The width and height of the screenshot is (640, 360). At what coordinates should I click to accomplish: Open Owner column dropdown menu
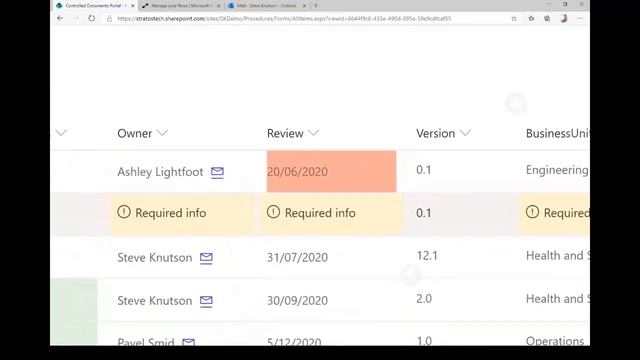click(x=162, y=133)
